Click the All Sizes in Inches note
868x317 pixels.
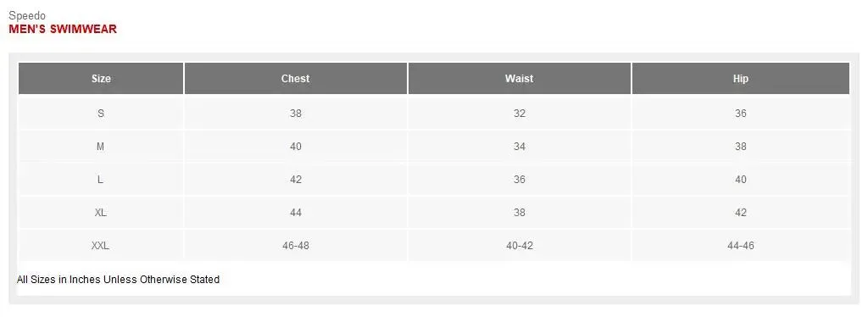[x=118, y=280]
